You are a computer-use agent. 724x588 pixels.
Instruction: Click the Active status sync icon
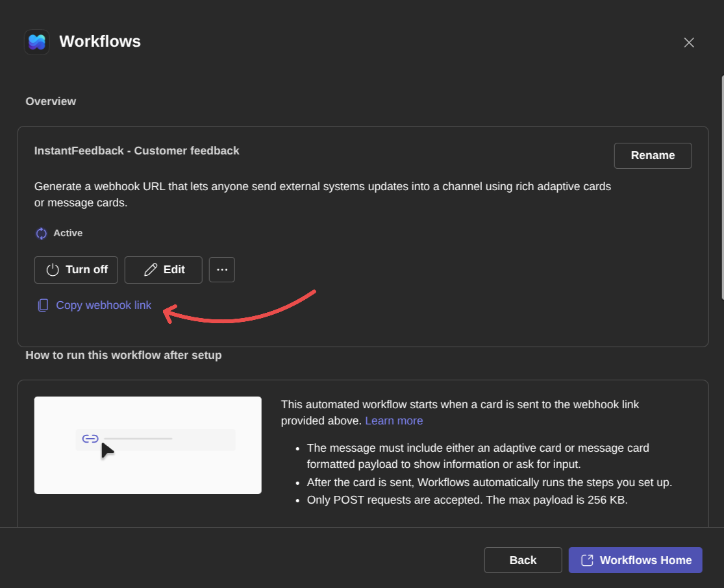41,234
